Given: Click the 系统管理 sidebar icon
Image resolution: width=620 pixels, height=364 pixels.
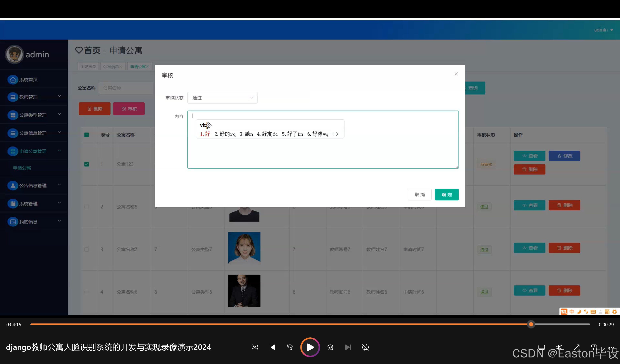Looking at the screenshot, I should (x=13, y=203).
